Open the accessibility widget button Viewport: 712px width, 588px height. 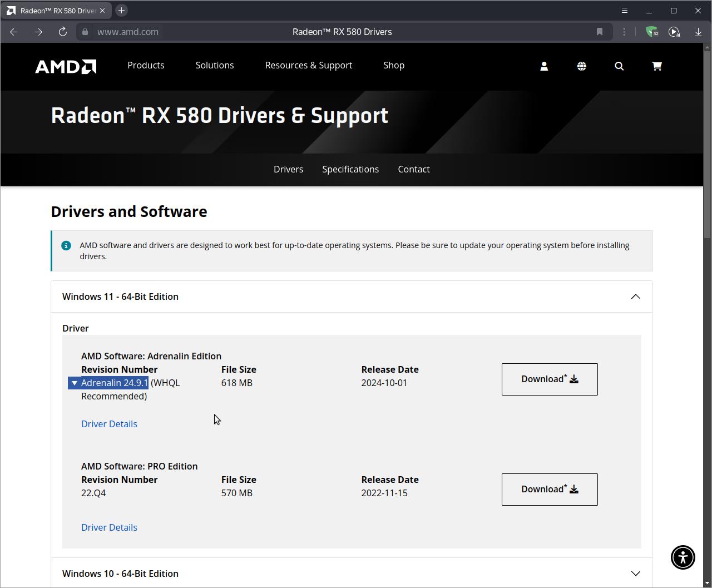[683, 557]
